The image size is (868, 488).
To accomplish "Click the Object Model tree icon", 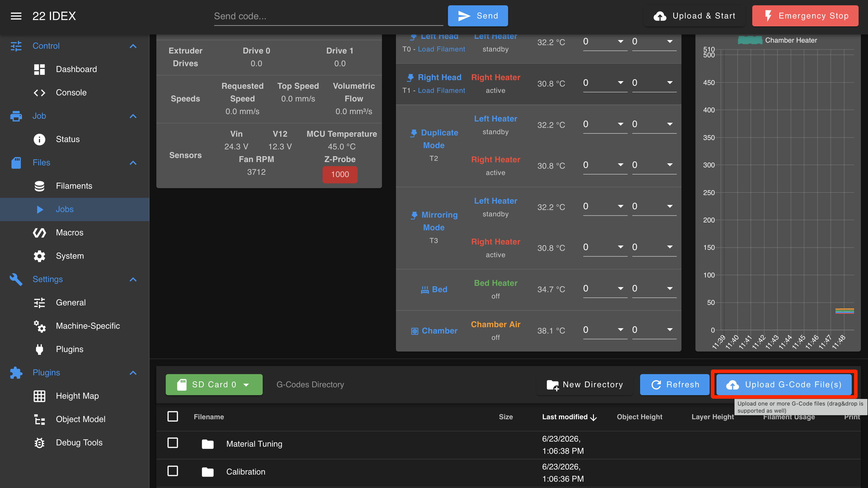I will click(x=39, y=419).
